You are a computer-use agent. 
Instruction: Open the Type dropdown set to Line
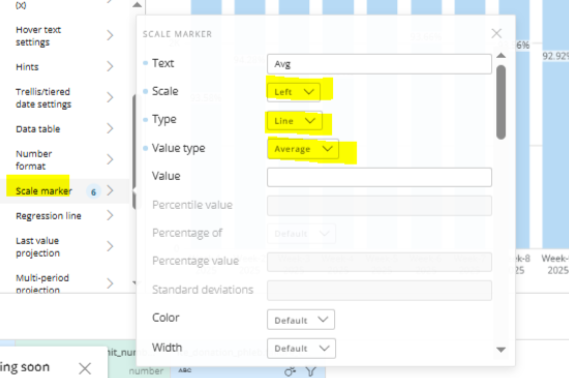pyautogui.click(x=294, y=121)
